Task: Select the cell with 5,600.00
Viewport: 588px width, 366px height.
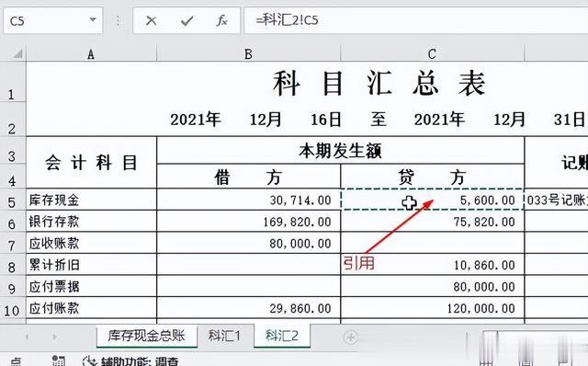Action: [x=432, y=200]
